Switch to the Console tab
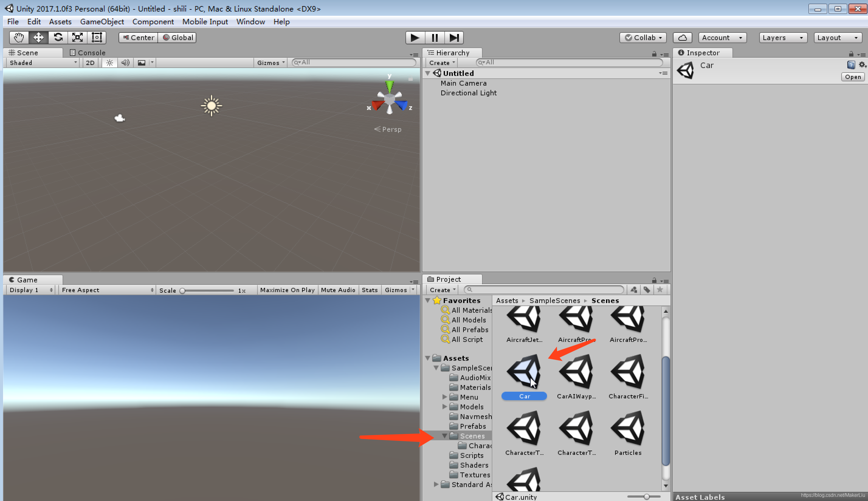The height and width of the screenshot is (501, 868). [x=88, y=53]
